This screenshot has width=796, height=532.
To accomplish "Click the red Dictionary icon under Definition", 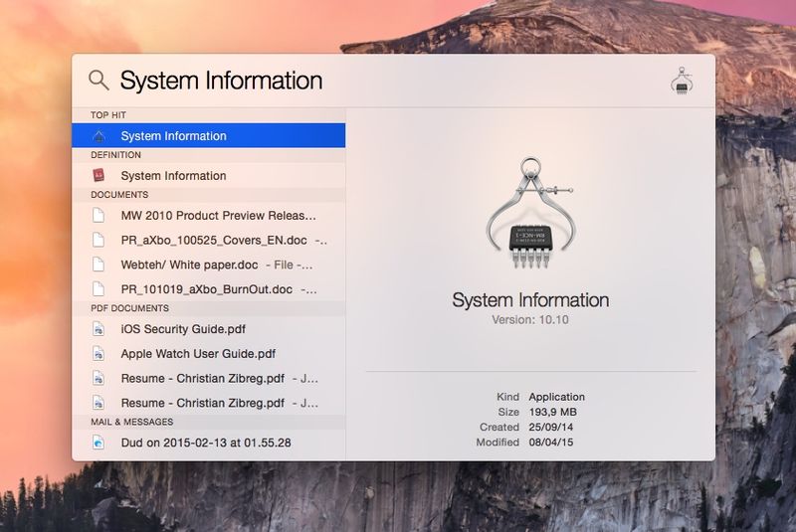I will coord(99,175).
